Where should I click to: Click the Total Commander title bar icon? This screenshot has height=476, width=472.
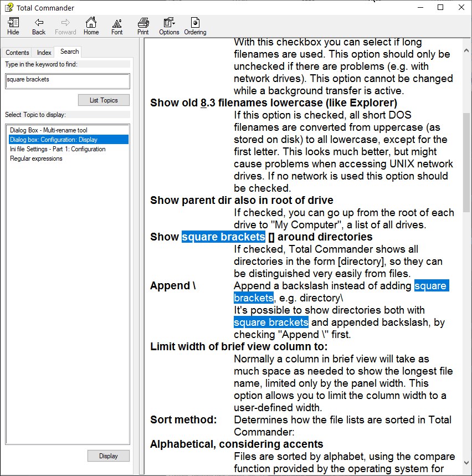click(9, 8)
